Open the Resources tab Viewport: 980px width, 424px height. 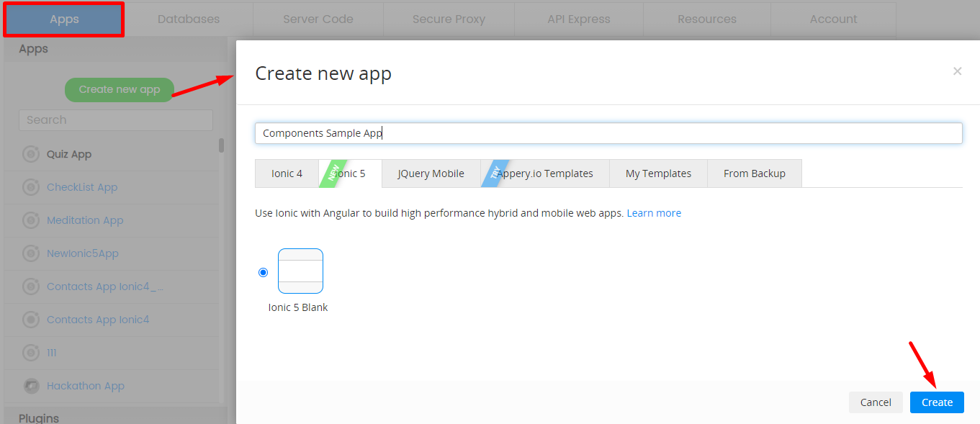tap(707, 19)
